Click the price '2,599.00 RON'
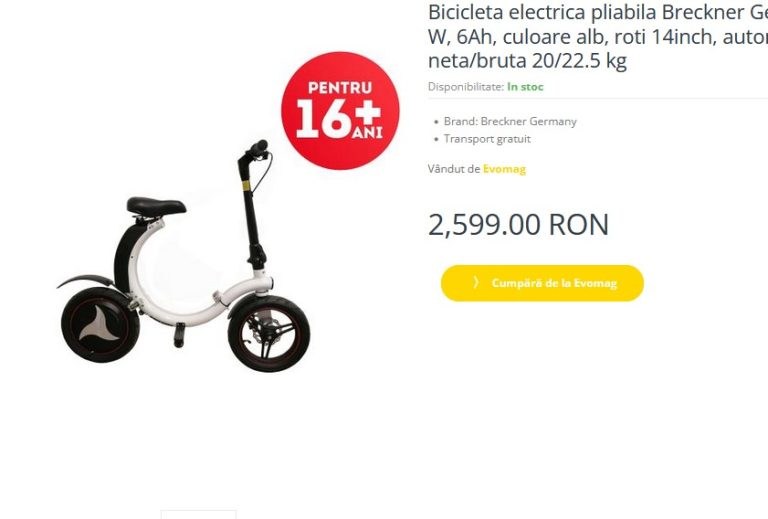Screen dimensions: 768x519 coord(518,225)
